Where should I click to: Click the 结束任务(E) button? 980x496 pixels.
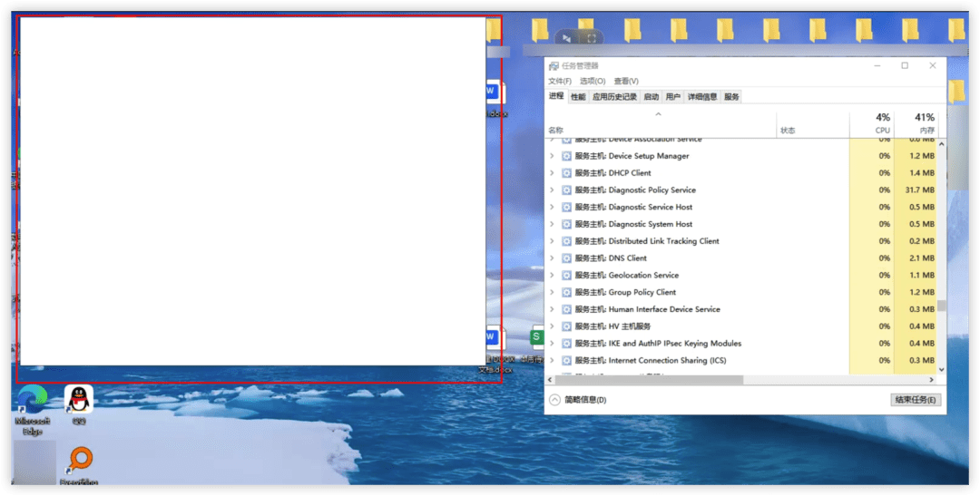(x=916, y=400)
